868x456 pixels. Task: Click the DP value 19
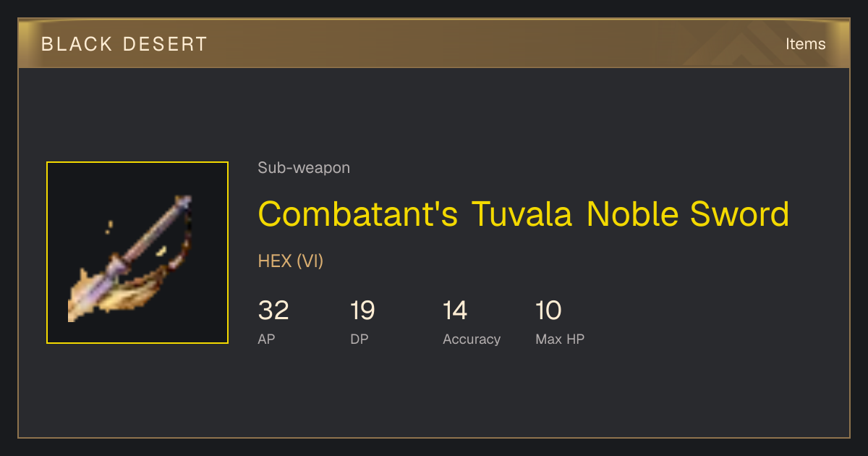pos(362,311)
